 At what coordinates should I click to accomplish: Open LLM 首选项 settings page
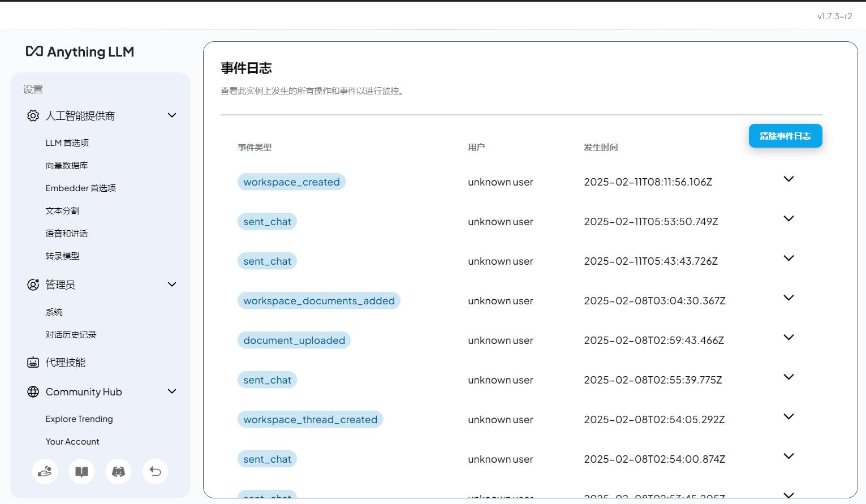click(67, 143)
